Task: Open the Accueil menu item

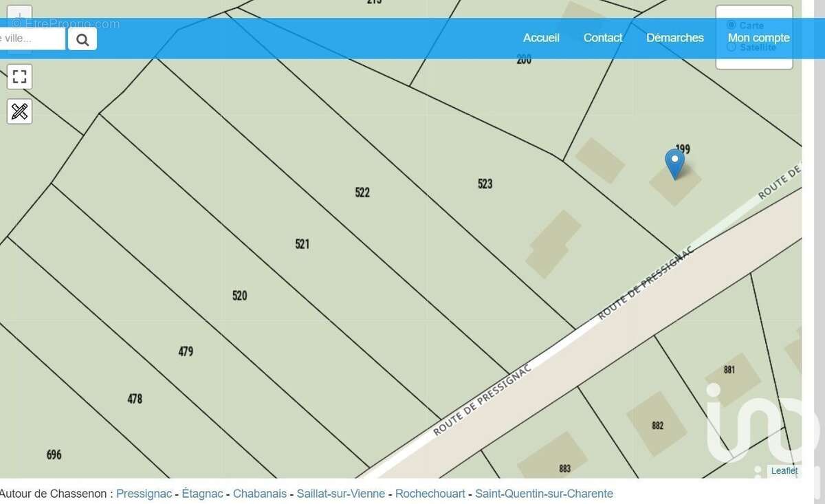Action: click(x=541, y=38)
